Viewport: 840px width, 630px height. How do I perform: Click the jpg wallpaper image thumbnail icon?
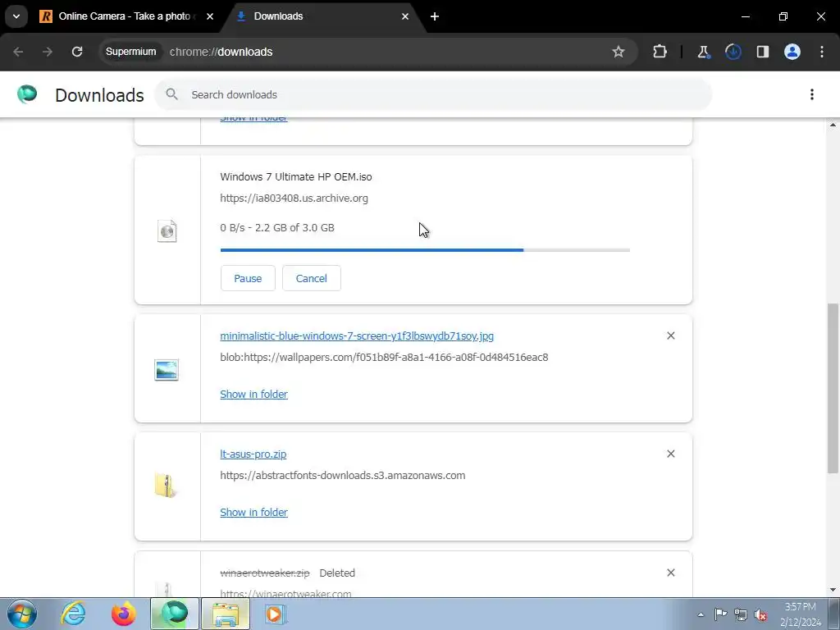(167, 370)
